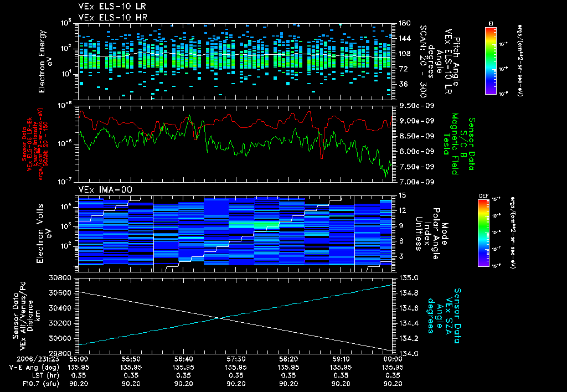The height and width of the screenshot is (392, 567).
Task: Click the 58:20 time tick label
Action: [288, 359]
